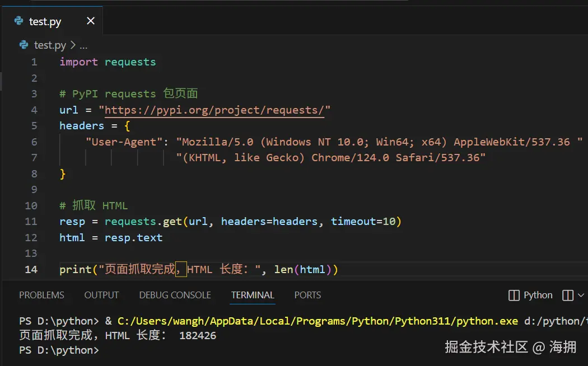This screenshot has height=366, width=588.
Task: Open the DEBUG CONSOLE panel tab
Action: (175, 295)
